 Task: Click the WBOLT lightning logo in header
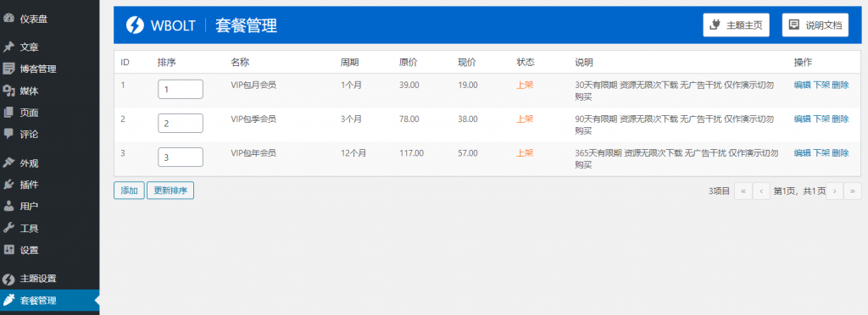click(x=135, y=25)
